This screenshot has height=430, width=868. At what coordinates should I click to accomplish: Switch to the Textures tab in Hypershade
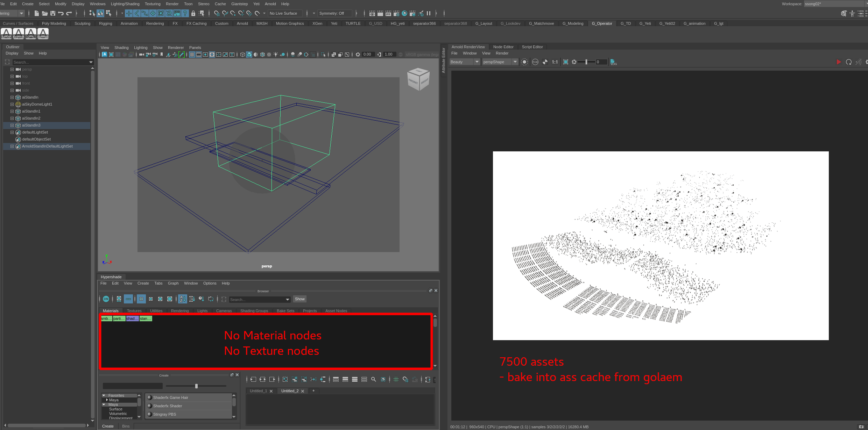134,311
